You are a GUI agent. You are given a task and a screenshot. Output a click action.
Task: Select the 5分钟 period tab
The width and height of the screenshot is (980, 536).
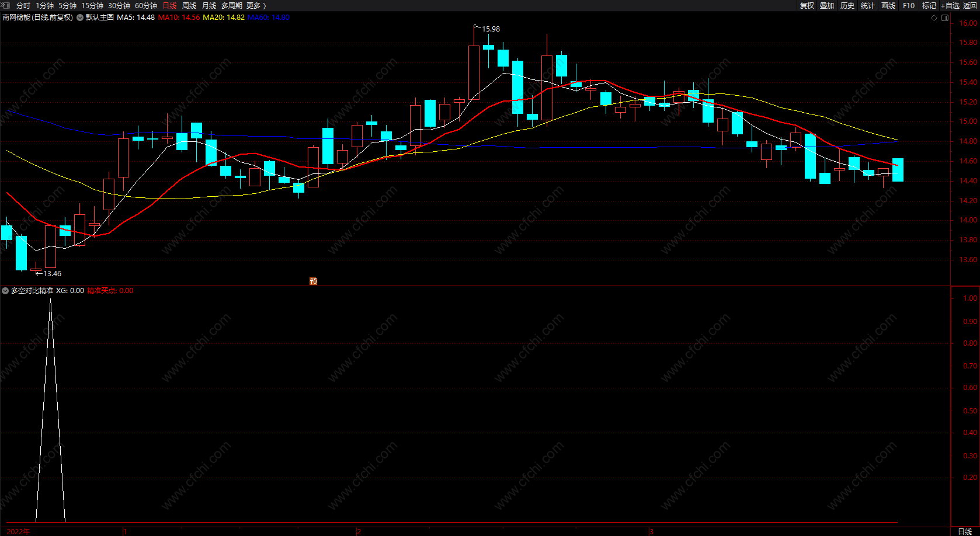tap(67, 6)
